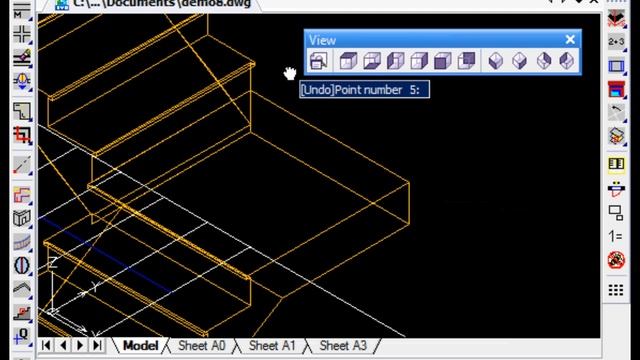Select the gray arrow terrain icon
This screenshot has height=360, width=640.
(x=616, y=113)
